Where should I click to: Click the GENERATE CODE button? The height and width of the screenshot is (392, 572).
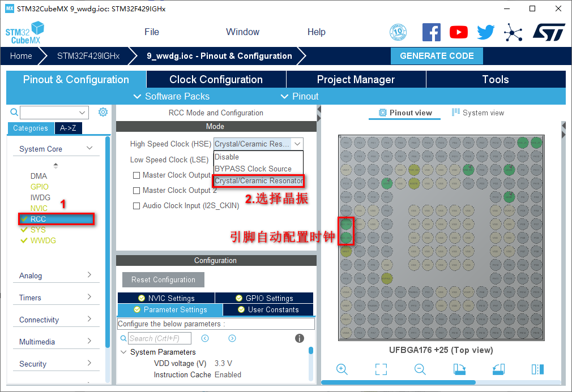tap(437, 56)
